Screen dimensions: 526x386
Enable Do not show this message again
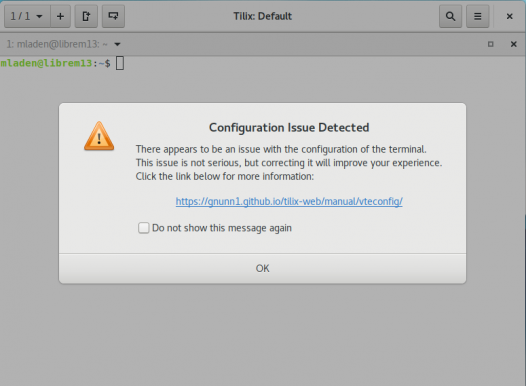click(144, 228)
